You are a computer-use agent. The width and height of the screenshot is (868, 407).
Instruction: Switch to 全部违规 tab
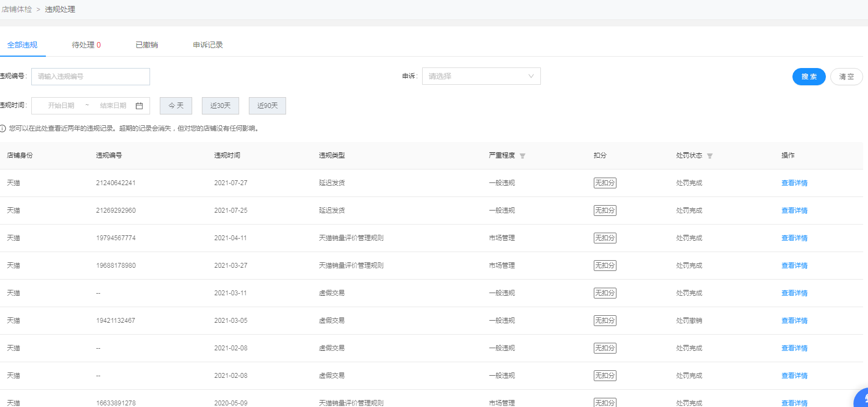[22, 45]
